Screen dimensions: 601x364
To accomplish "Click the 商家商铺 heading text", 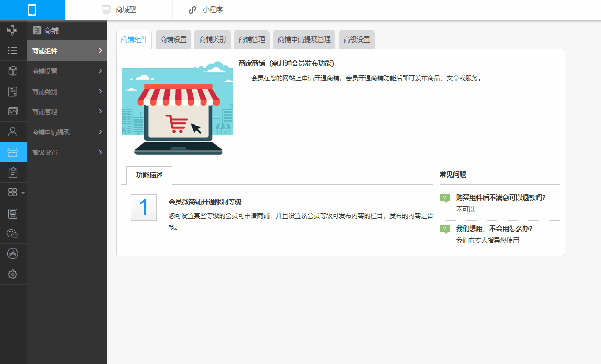I will [286, 63].
